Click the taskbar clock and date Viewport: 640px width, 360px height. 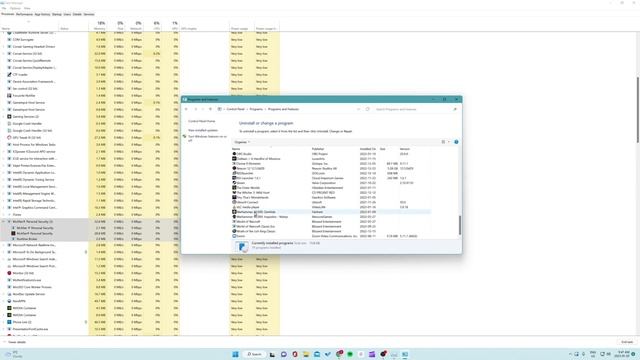623,354
